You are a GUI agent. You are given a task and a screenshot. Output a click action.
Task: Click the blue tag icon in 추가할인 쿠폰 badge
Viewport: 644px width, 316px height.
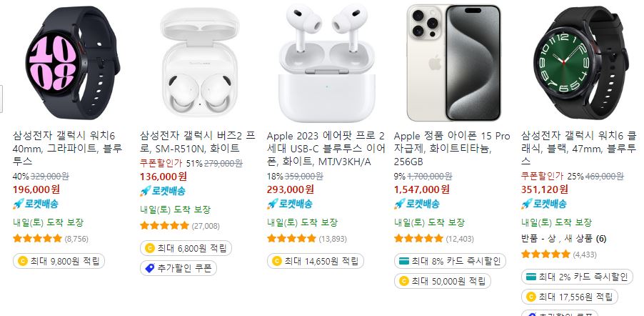click(x=150, y=268)
